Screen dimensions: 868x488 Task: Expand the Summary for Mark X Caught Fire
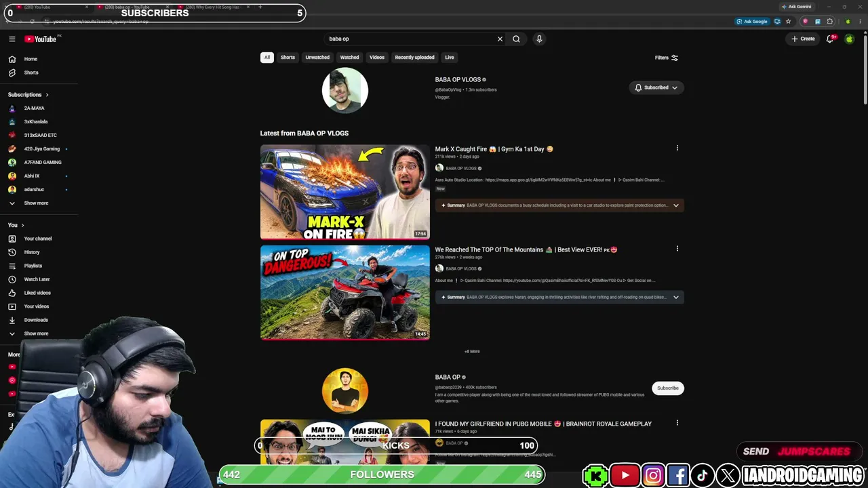point(559,205)
